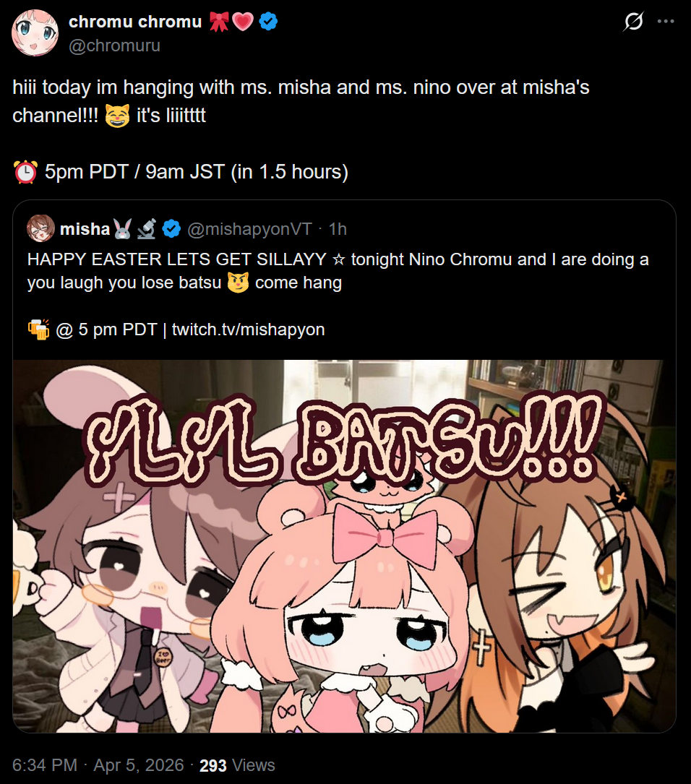The width and height of the screenshot is (691, 784).
Task: Click chromu's blue verified badge
Action: click(x=268, y=22)
